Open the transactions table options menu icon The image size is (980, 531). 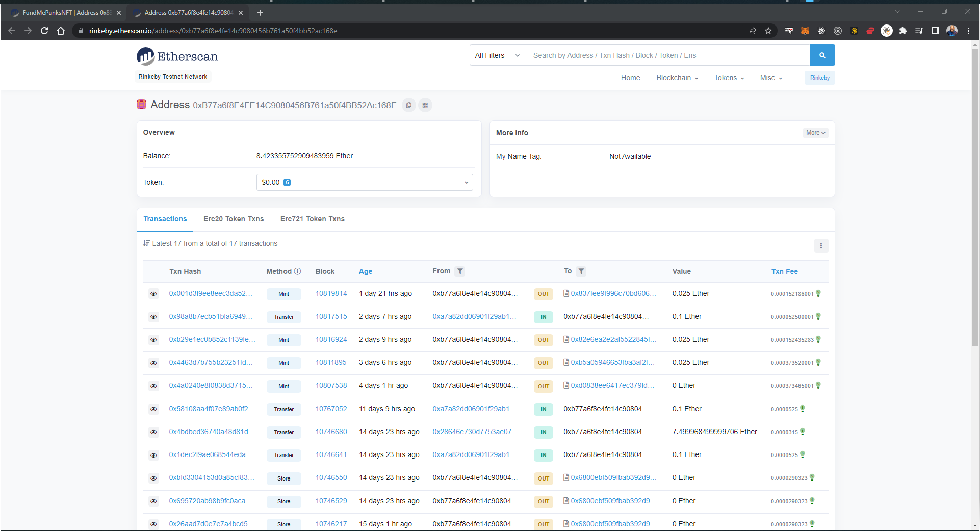(x=821, y=246)
